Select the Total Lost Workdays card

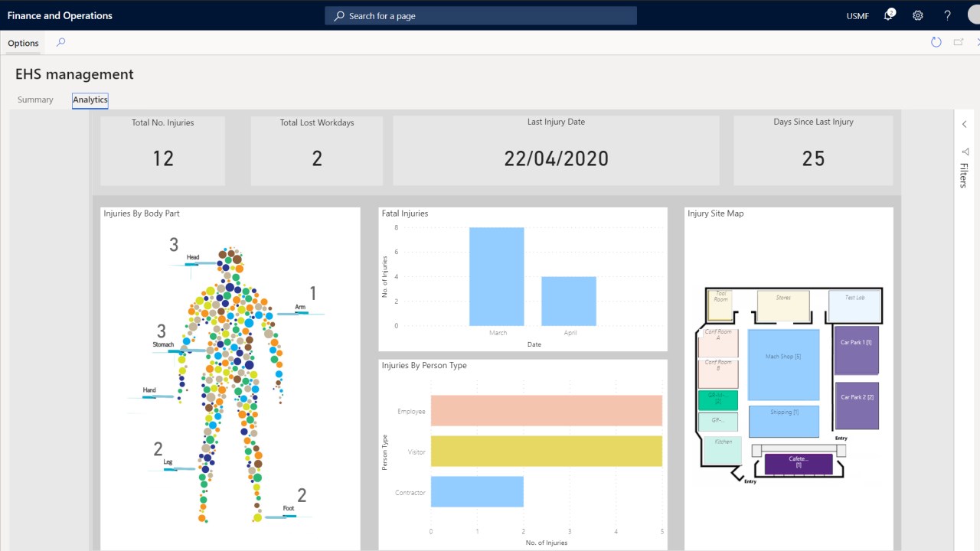(317, 151)
